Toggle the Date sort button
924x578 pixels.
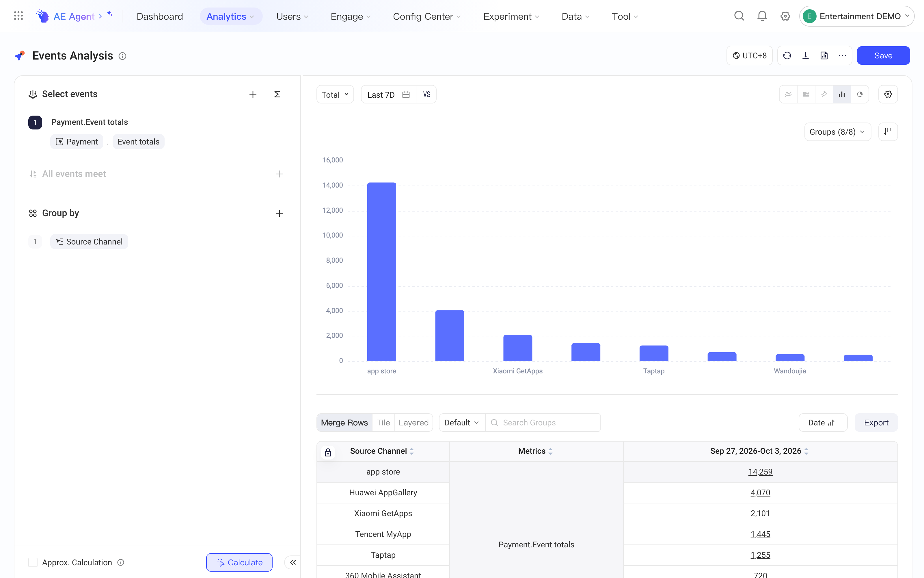tap(823, 423)
